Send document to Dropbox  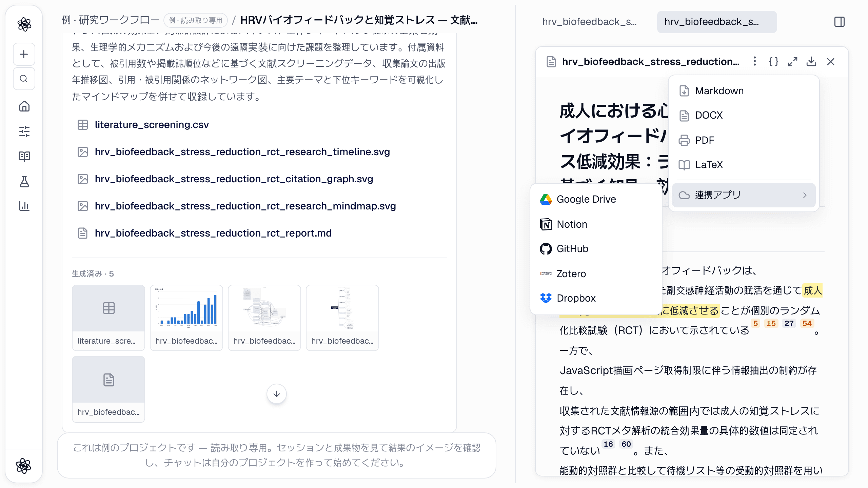click(596, 298)
